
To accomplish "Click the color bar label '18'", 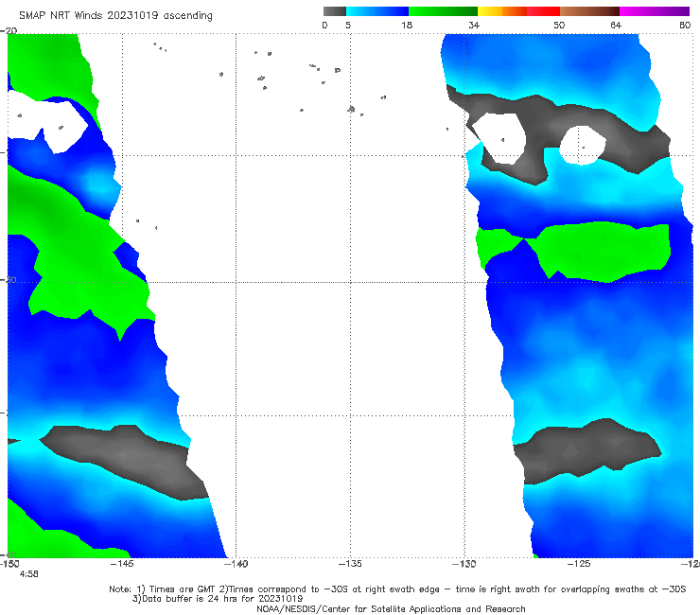I will pos(407,25).
